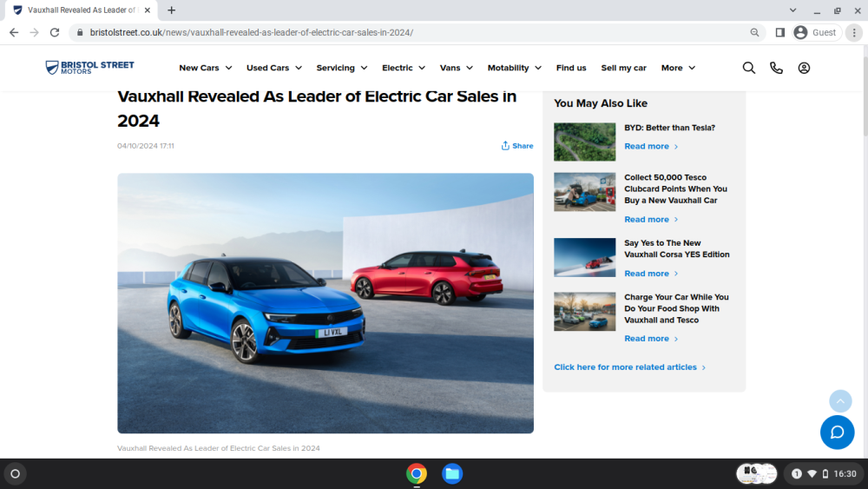Reload the page with refresh icon
This screenshot has height=489, width=868.
54,33
